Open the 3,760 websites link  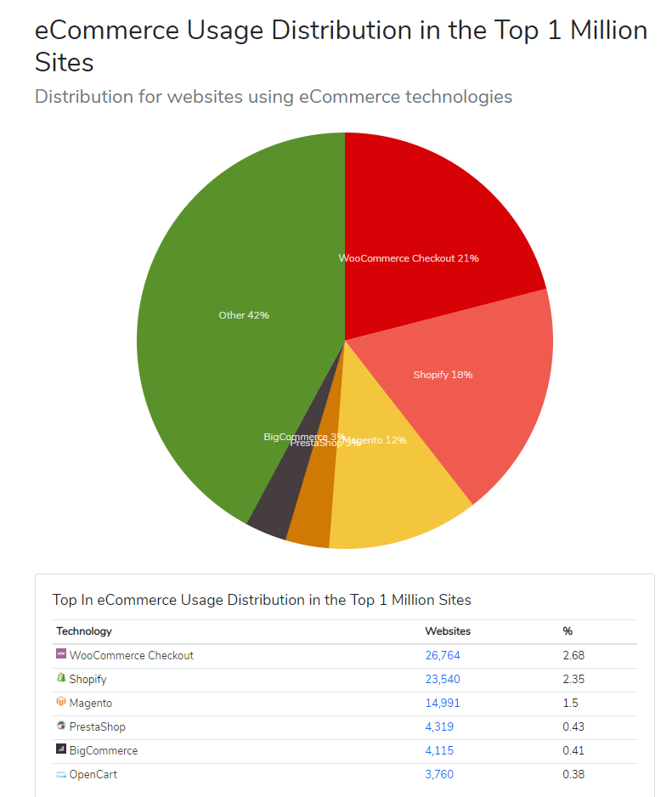point(439,775)
